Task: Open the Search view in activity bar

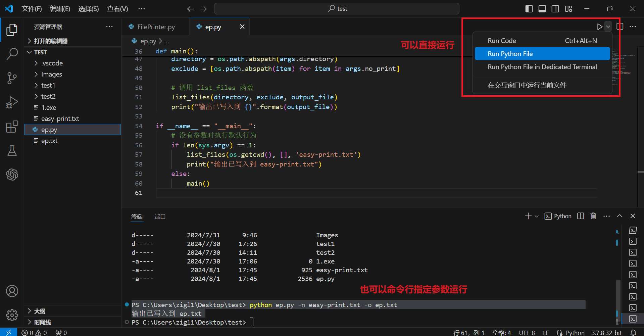Action: tap(12, 54)
